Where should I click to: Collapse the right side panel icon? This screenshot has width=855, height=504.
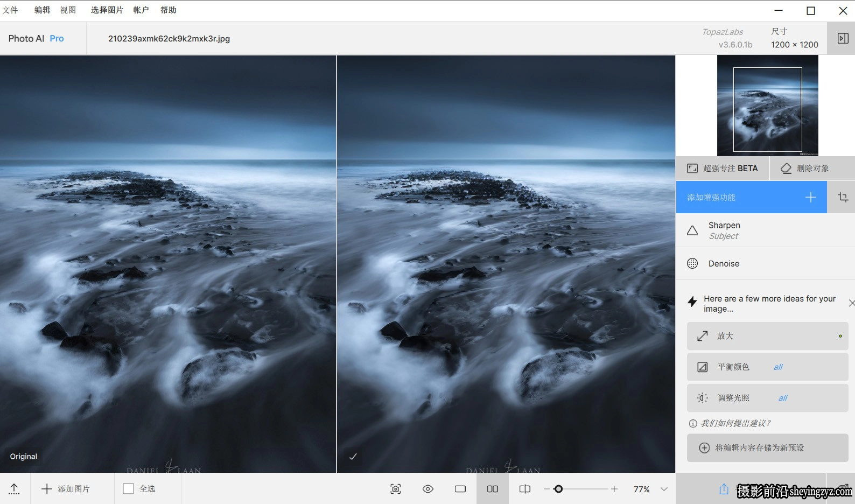[x=843, y=38]
